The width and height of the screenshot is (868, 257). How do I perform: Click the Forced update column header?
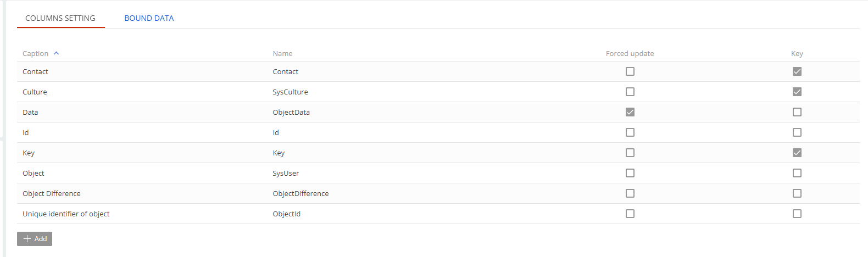pyautogui.click(x=630, y=53)
